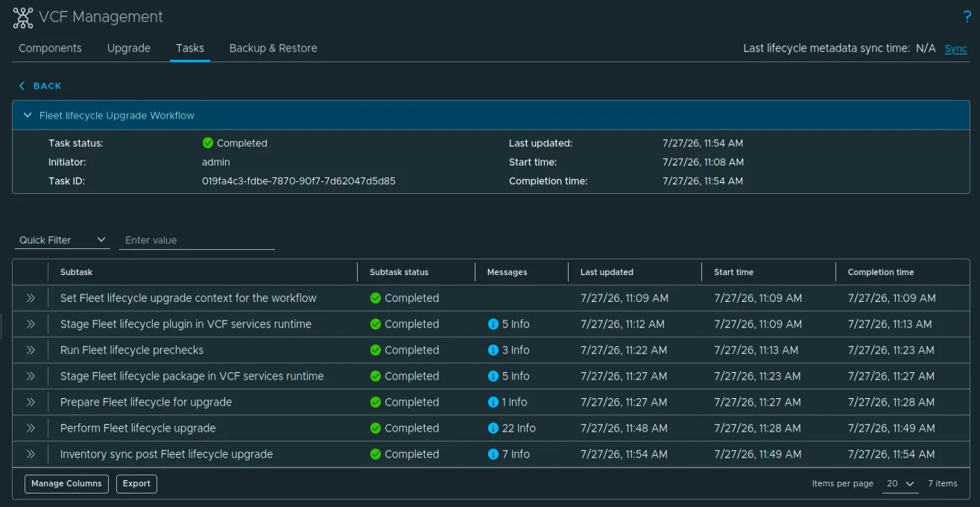Click the 7 Info messages text
The width and height of the screenshot is (980, 507).
[x=516, y=455]
